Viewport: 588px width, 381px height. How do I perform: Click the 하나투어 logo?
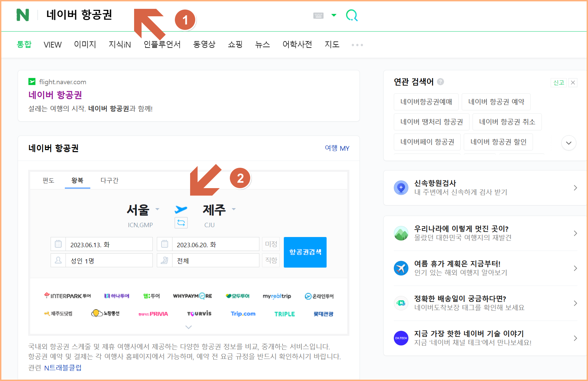117,296
